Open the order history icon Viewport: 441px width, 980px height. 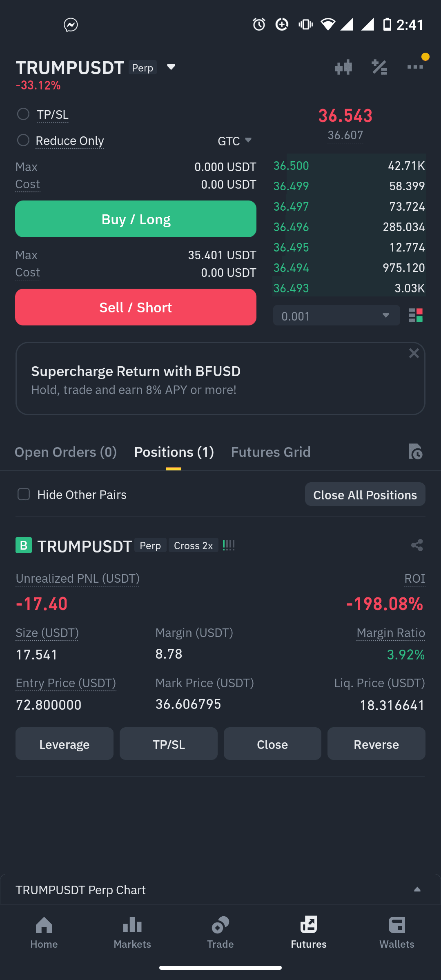[415, 452]
